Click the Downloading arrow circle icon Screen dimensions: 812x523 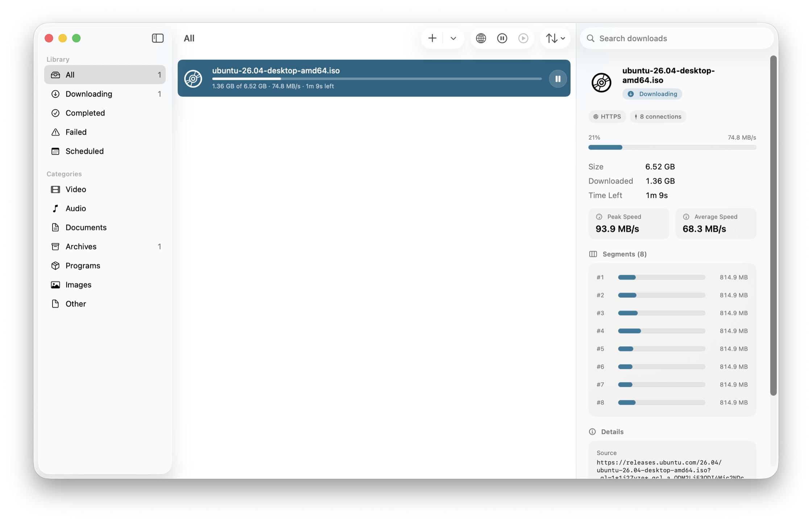(55, 94)
